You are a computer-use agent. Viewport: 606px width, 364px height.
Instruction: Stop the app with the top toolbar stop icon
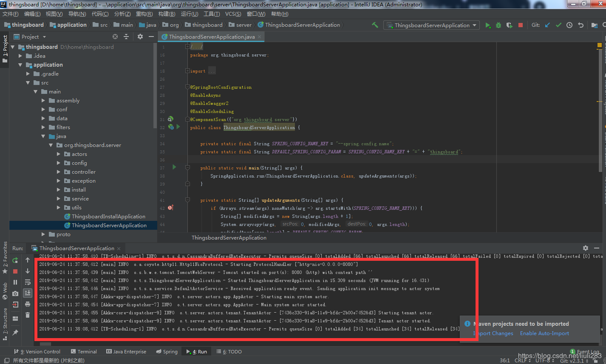pos(521,25)
